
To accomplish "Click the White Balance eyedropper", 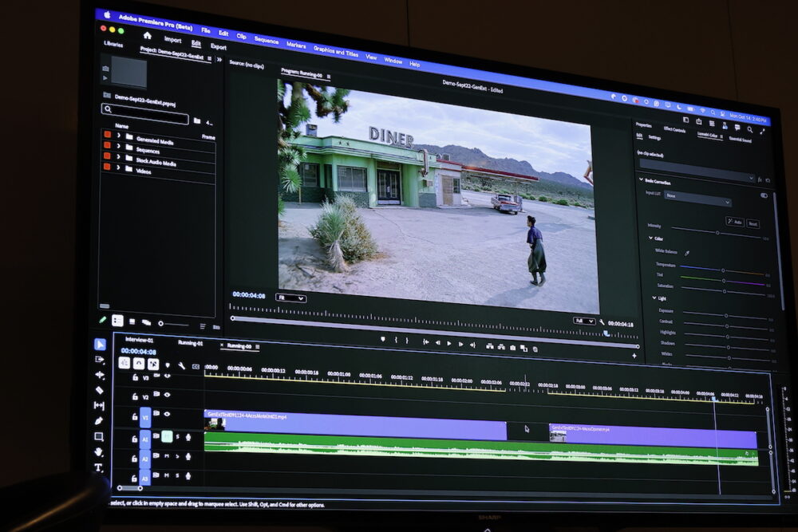I will click(x=687, y=253).
